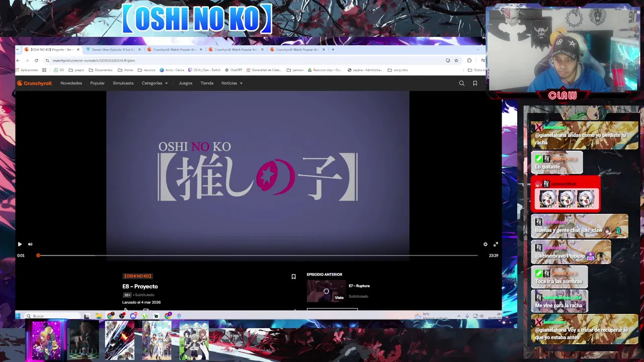Viewport: 644px width, 362px height.
Task: Open Reaccion clips Google Drive bookmark
Action: click(x=325, y=70)
